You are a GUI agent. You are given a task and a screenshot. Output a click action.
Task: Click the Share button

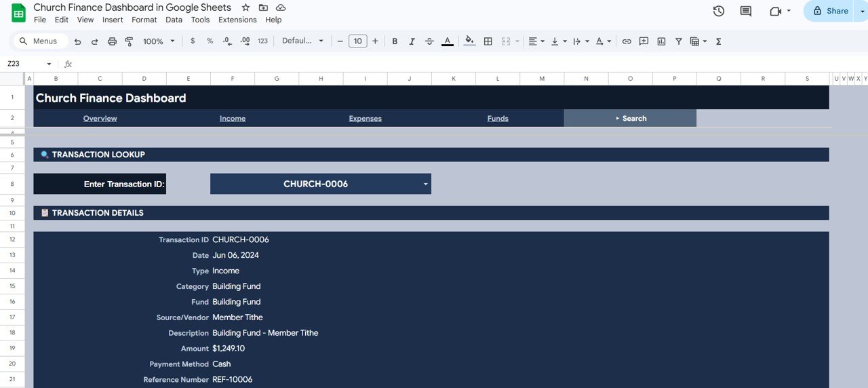pos(831,11)
